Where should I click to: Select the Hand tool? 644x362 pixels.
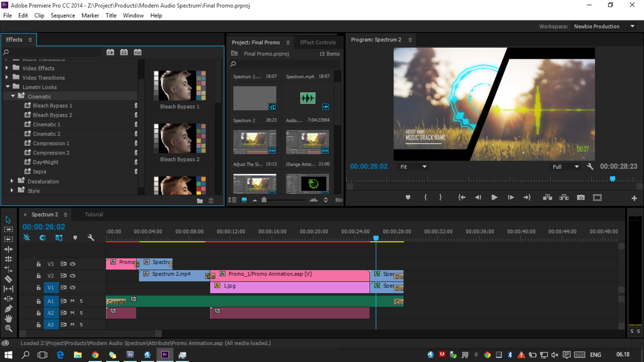pyautogui.click(x=9, y=318)
